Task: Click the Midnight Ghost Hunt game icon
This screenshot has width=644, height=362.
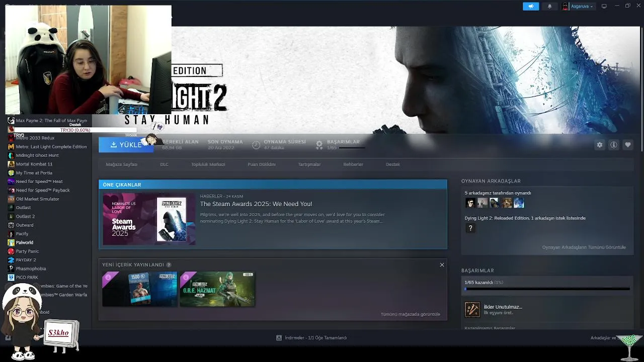Action: click(11, 155)
